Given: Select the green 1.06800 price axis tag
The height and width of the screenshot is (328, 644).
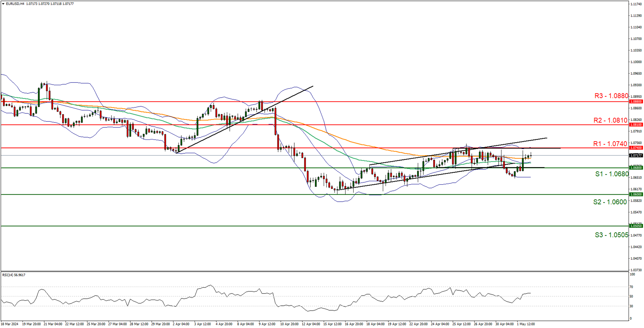Looking at the screenshot, I should tap(636, 168).
